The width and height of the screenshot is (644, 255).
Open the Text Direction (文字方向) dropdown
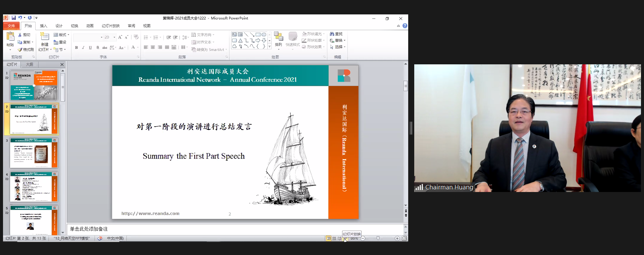coord(203,35)
